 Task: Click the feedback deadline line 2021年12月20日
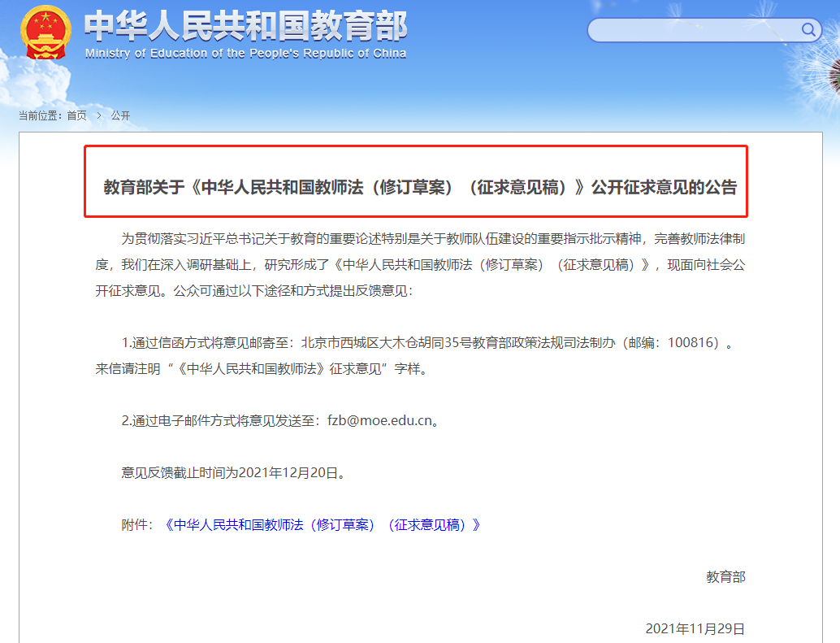[234, 472]
